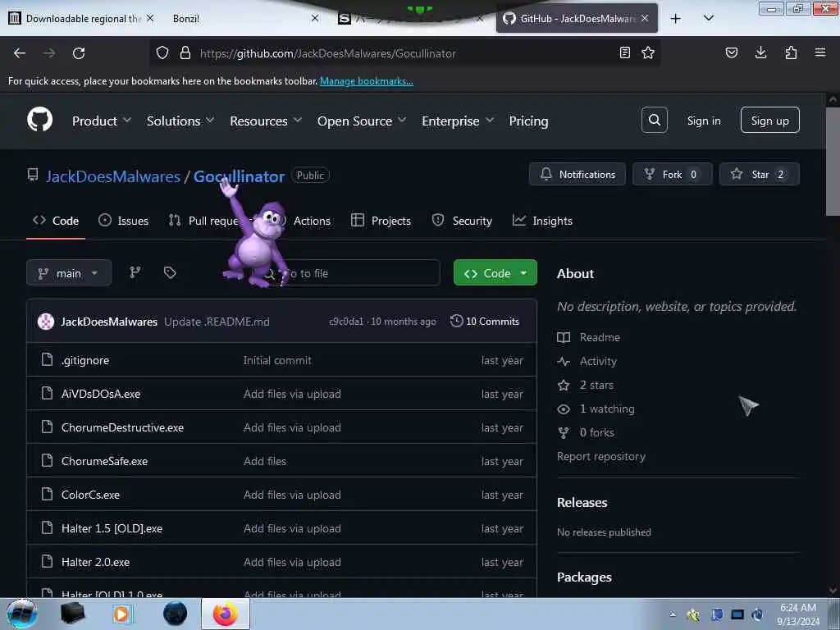The height and width of the screenshot is (630, 840).
Task: Click the GitHub Octocat logo
Action: (x=39, y=120)
